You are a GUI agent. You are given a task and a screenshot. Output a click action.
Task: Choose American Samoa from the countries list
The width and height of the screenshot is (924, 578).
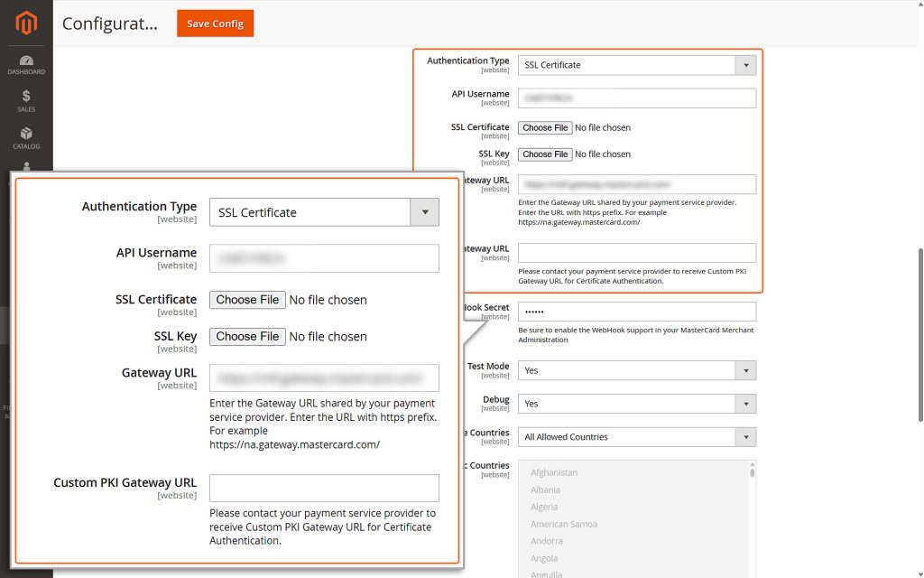(x=564, y=524)
